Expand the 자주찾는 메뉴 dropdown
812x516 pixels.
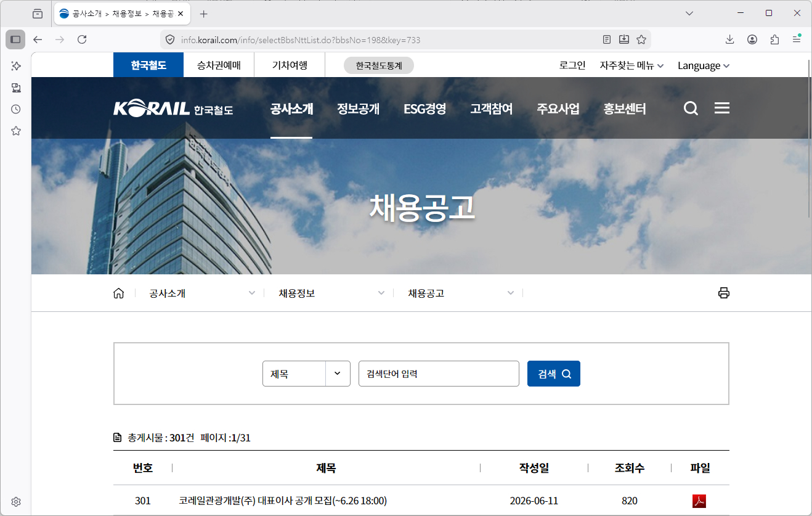[631, 65]
